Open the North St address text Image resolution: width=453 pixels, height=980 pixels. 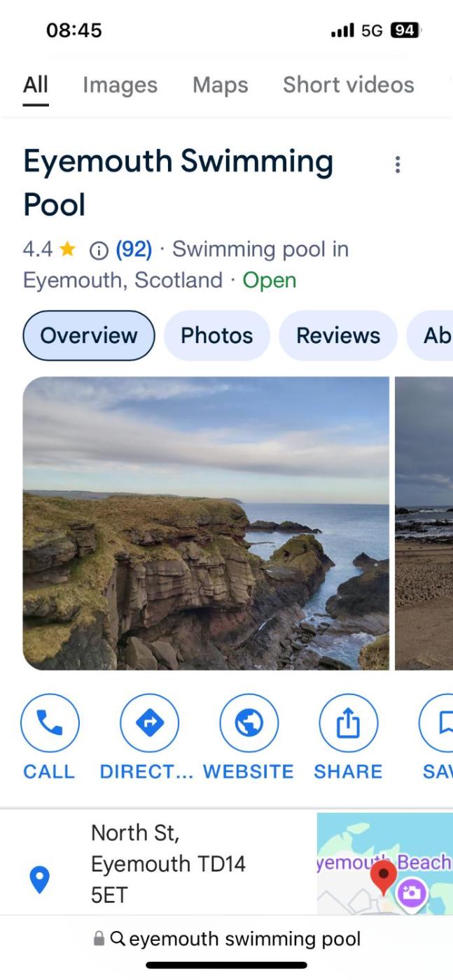(168, 864)
